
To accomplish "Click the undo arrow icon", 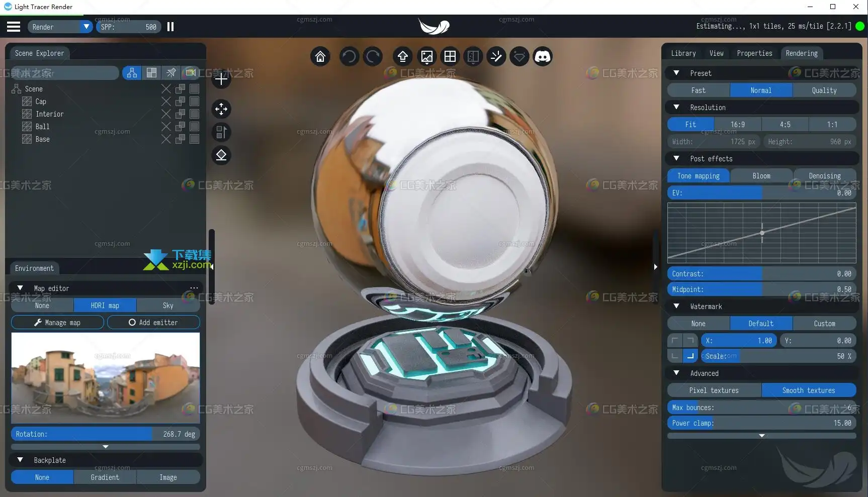I will coord(349,57).
